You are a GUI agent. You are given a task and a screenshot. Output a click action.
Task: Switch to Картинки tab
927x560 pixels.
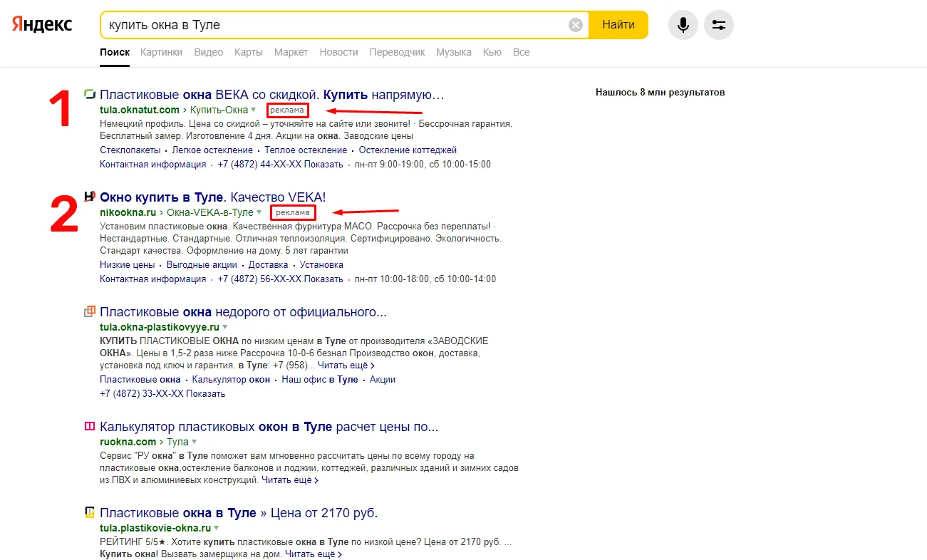pos(161,53)
